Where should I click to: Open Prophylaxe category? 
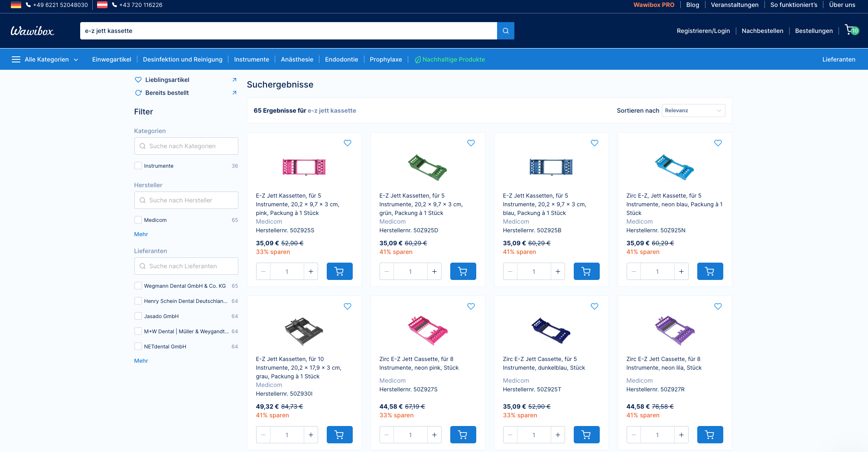386,59
